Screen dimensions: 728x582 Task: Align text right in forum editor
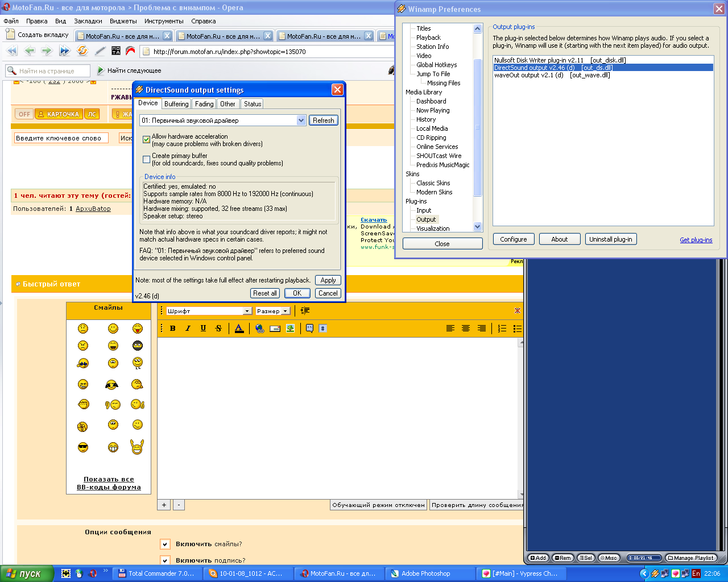[482, 328]
